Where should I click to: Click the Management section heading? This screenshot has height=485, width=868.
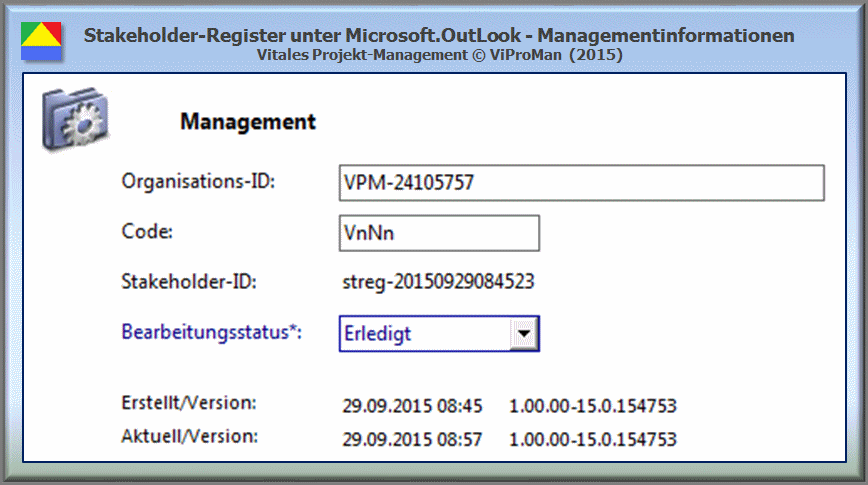point(248,122)
